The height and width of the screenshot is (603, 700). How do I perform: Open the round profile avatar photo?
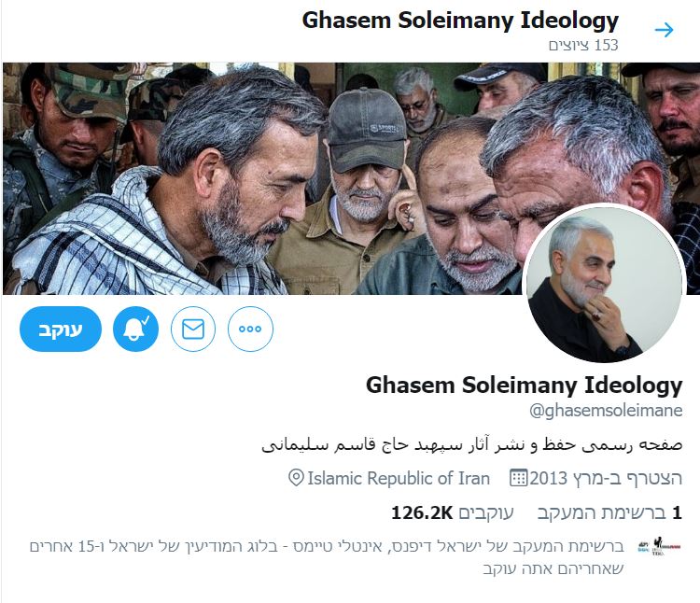point(604,284)
